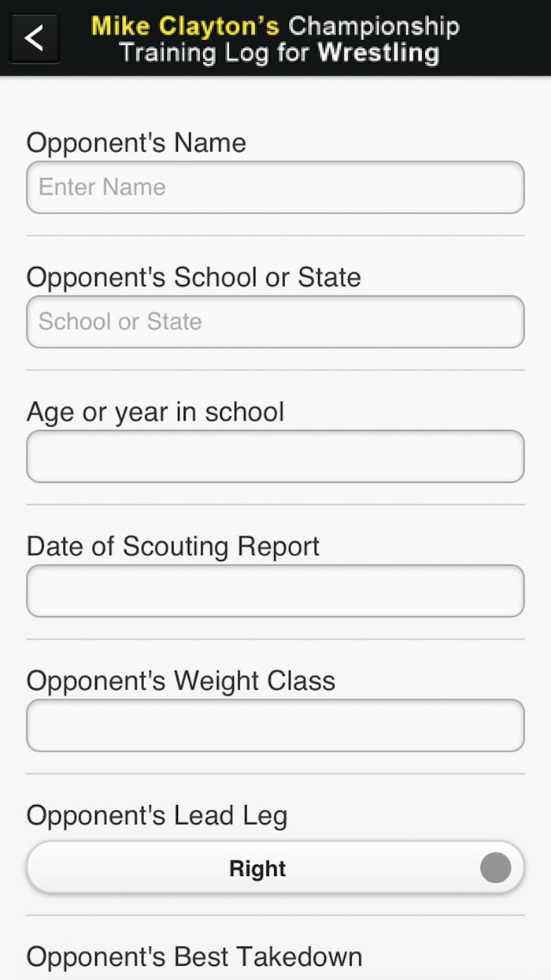
Task: Tap the Opponent's School or State heading
Action: (194, 277)
